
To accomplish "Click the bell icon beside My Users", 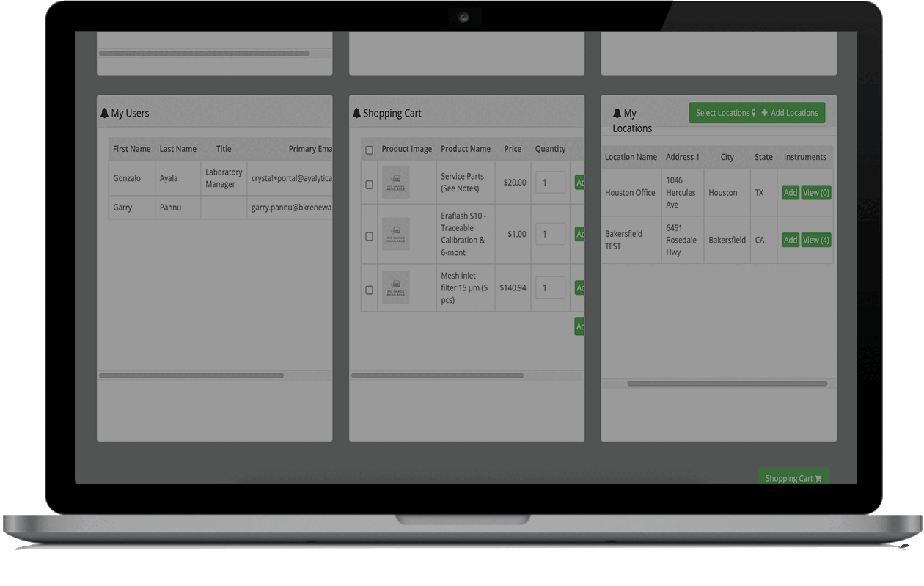I will click(104, 114).
